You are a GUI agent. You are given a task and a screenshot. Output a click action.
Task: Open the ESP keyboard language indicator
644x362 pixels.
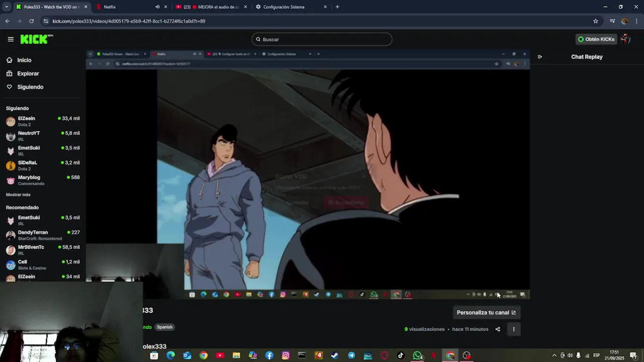596,355
